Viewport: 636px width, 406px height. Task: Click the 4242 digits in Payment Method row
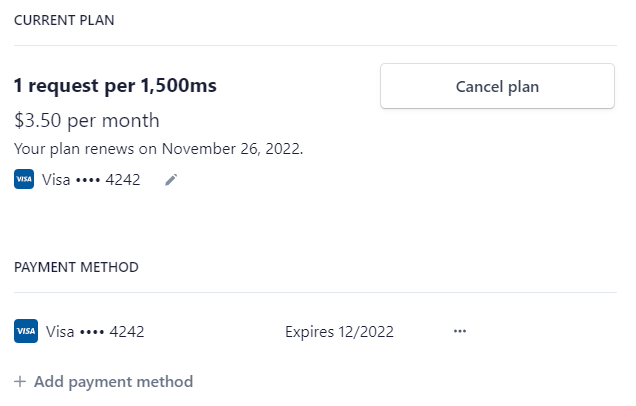[x=127, y=332]
